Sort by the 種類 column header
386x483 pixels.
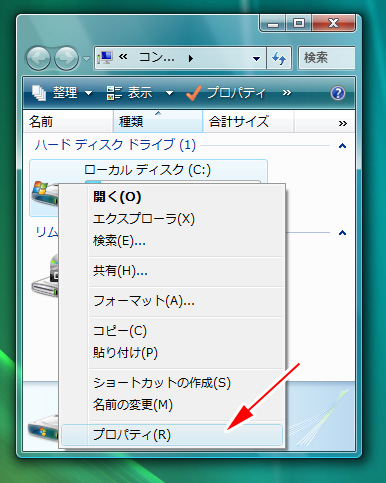158,122
